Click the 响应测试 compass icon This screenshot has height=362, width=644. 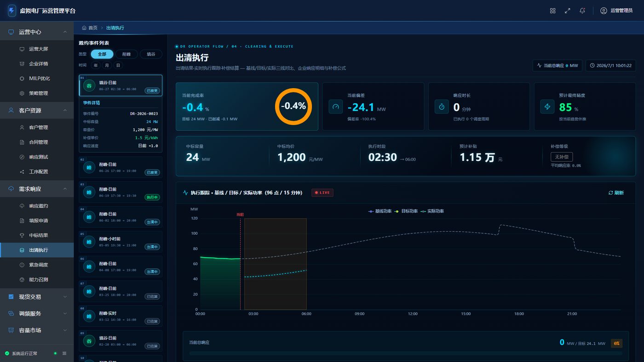[22, 157]
